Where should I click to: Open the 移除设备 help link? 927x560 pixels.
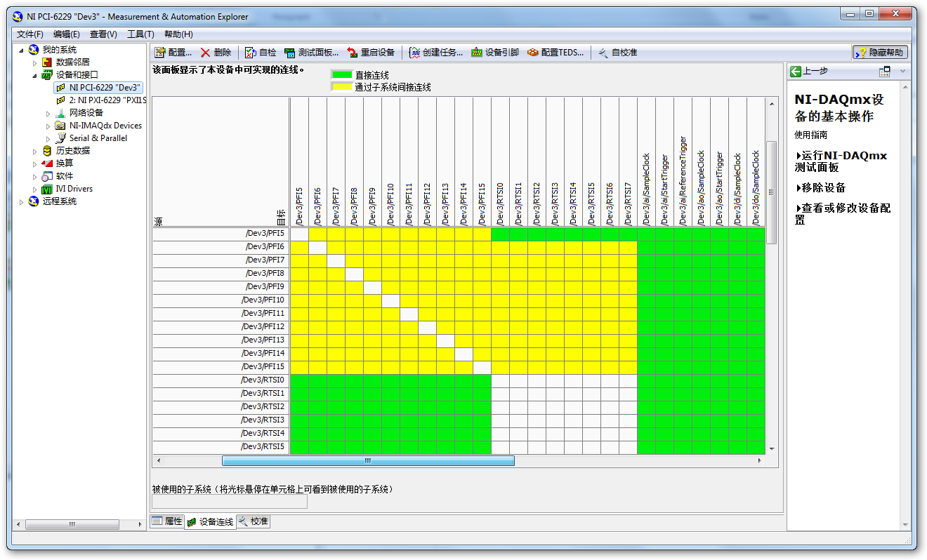point(821,188)
